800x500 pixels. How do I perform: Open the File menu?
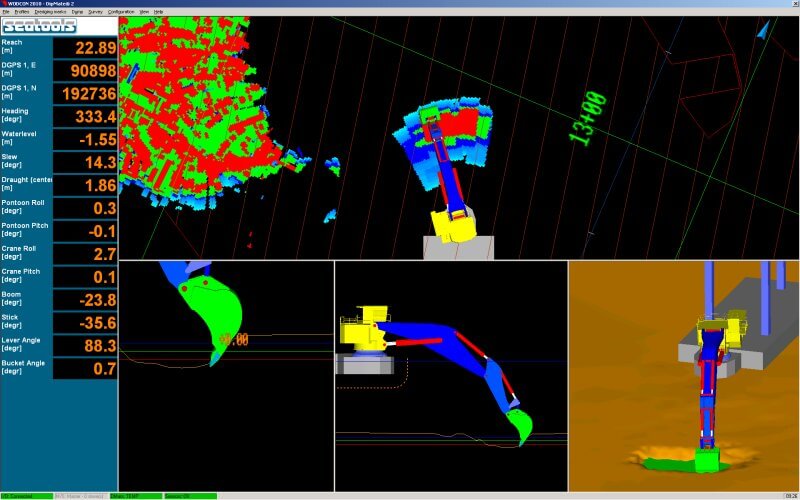point(6,11)
